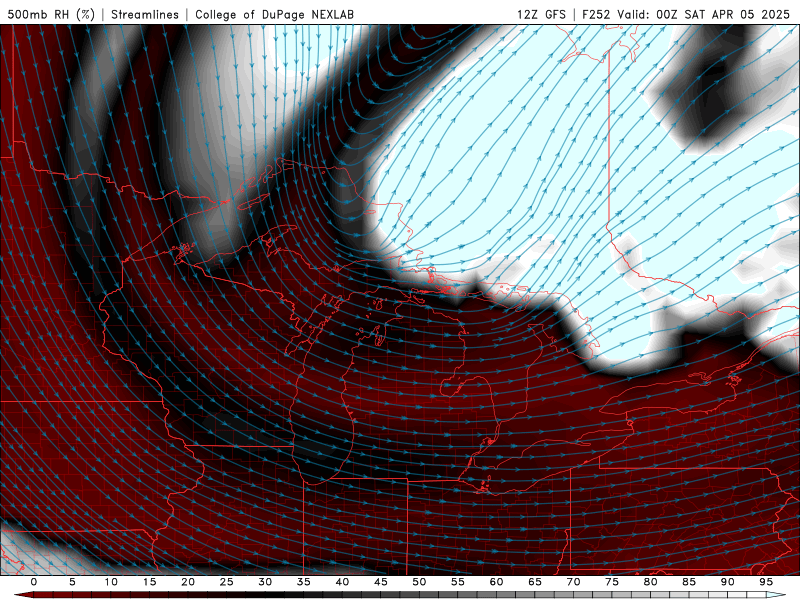Click the '50' colorbar scale label
The height and width of the screenshot is (600, 800).
[x=419, y=582]
